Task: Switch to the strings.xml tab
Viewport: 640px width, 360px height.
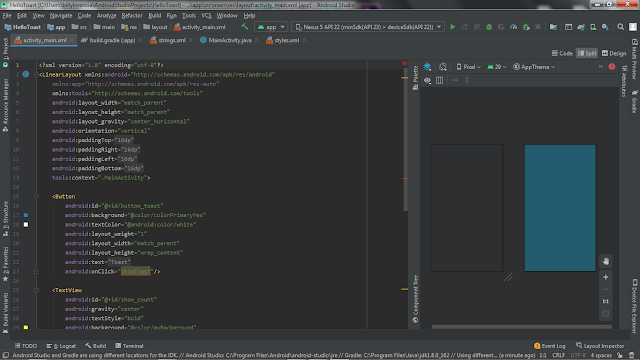Action: (x=171, y=40)
